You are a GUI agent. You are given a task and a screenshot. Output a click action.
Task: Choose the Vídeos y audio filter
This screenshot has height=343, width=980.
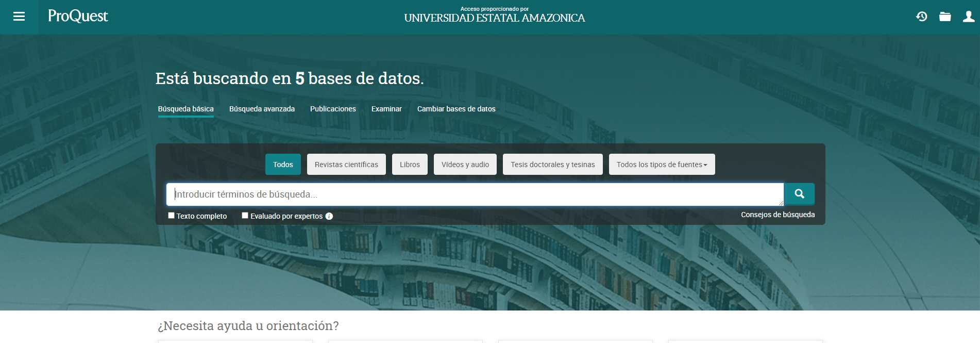pos(465,165)
